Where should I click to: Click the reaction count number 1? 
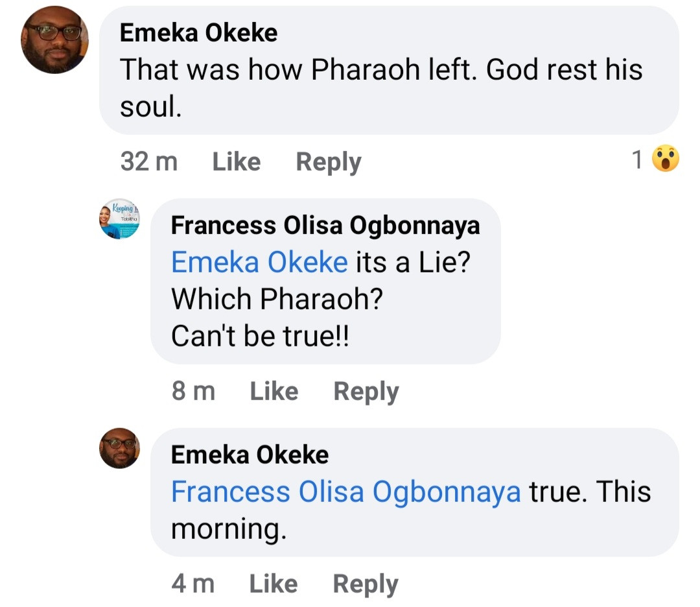638,160
